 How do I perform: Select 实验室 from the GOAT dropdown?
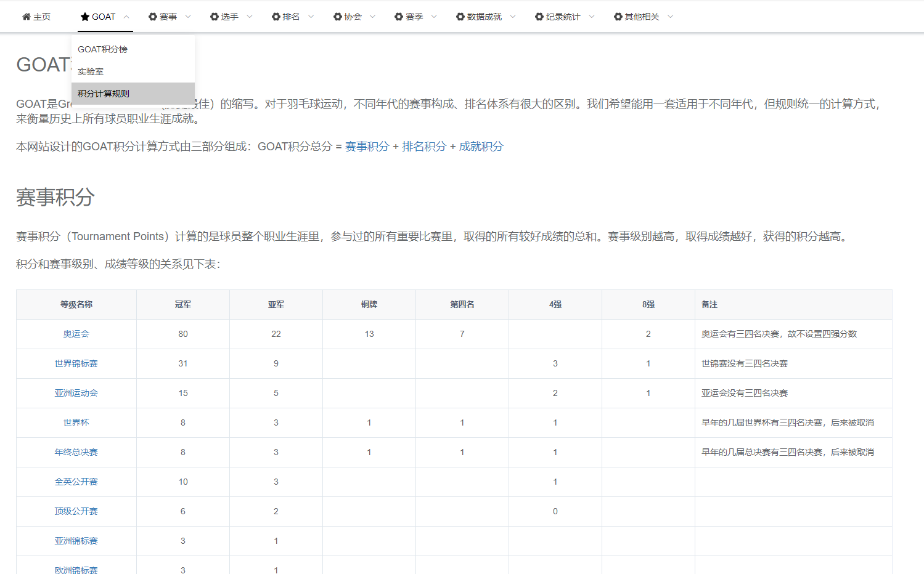[133, 71]
